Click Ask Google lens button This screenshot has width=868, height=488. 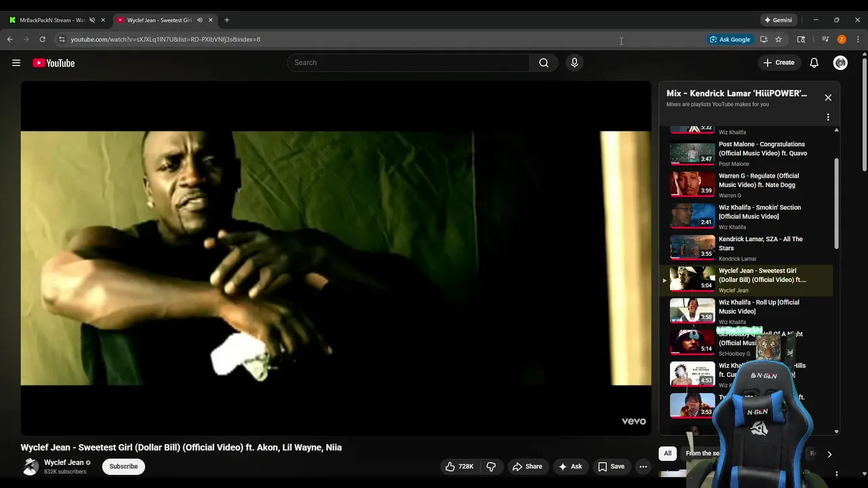click(x=730, y=39)
